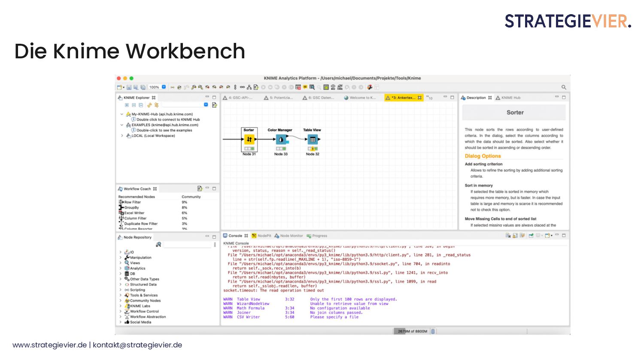
Task: Collapse the My-KNIME-Hub tree entry
Action: [122, 115]
